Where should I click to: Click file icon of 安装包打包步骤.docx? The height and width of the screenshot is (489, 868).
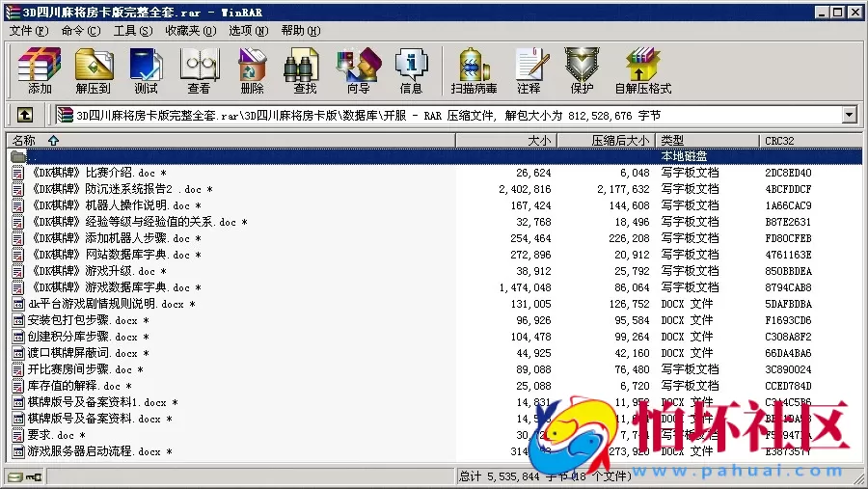(x=18, y=320)
